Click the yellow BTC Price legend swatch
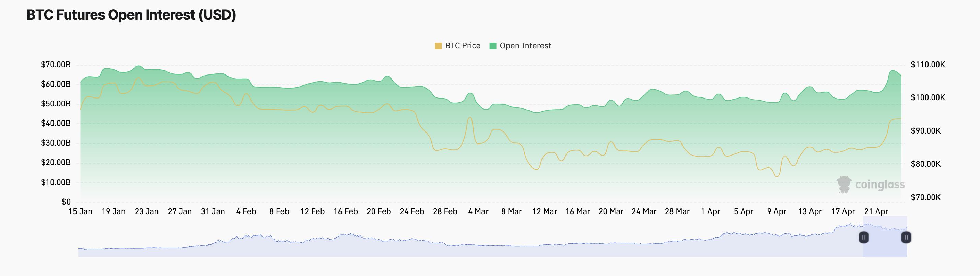The image size is (980, 276). (438, 46)
